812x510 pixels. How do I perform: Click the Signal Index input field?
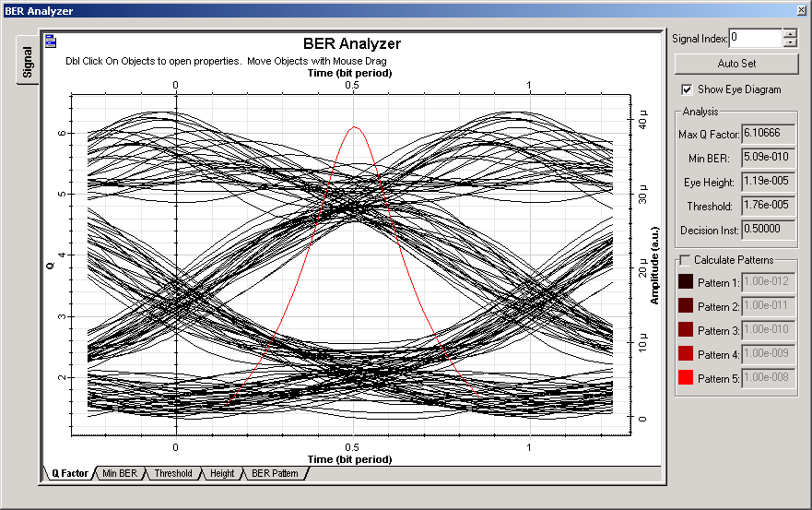point(755,38)
